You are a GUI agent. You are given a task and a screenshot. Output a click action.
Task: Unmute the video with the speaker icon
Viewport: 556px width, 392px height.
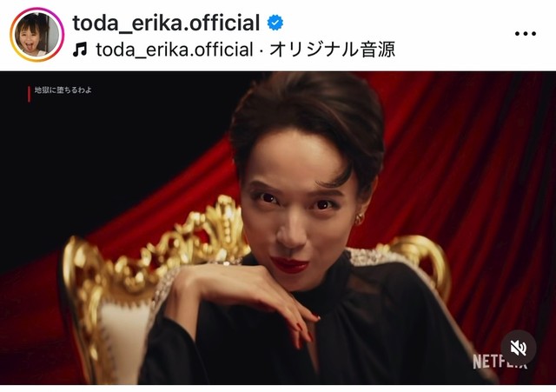coord(519,348)
